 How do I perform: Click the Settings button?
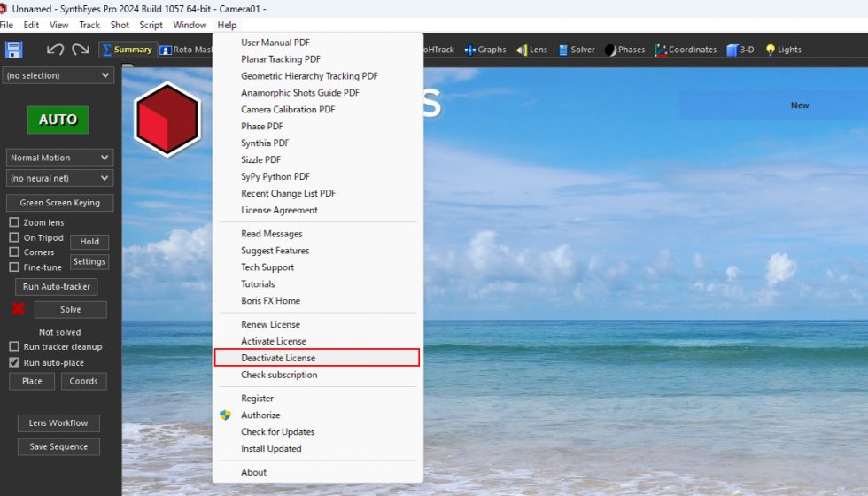coord(89,261)
